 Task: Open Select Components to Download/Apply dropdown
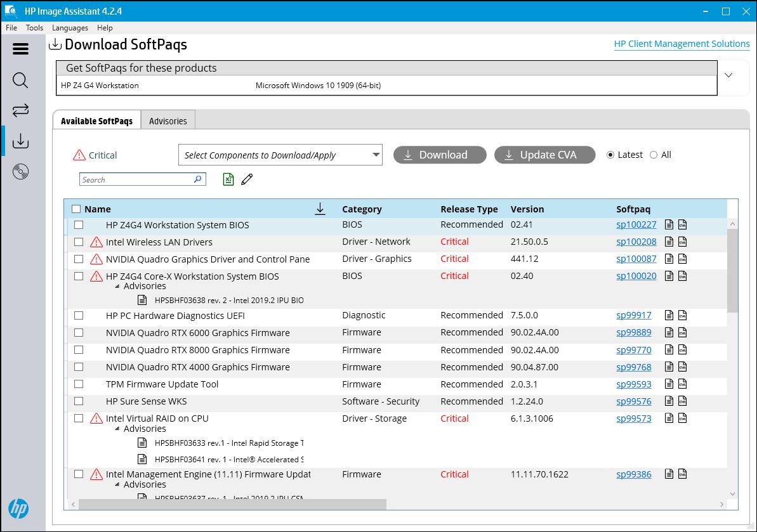[x=280, y=155]
